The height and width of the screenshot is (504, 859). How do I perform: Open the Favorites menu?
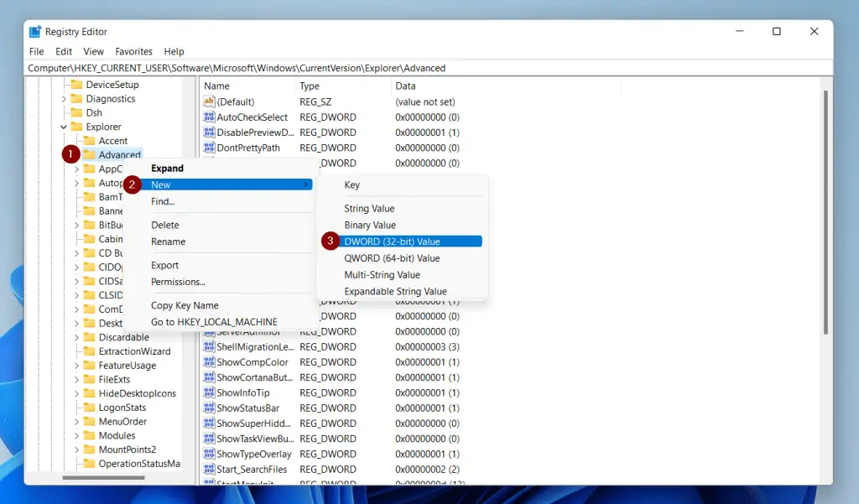[x=133, y=51]
